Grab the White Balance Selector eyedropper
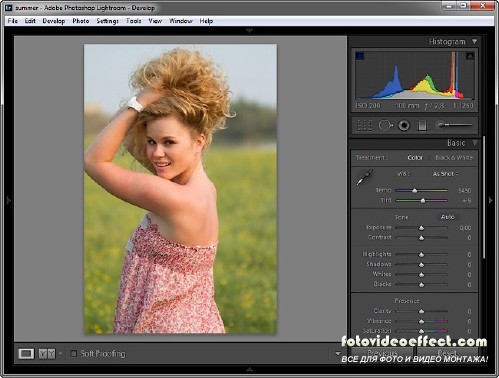The height and width of the screenshot is (378, 499). click(x=364, y=177)
